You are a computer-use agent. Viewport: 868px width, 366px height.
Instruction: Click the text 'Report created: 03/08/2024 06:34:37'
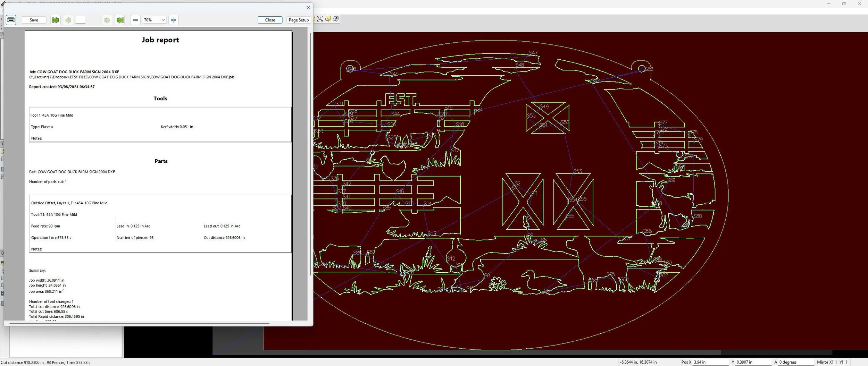[x=62, y=87]
